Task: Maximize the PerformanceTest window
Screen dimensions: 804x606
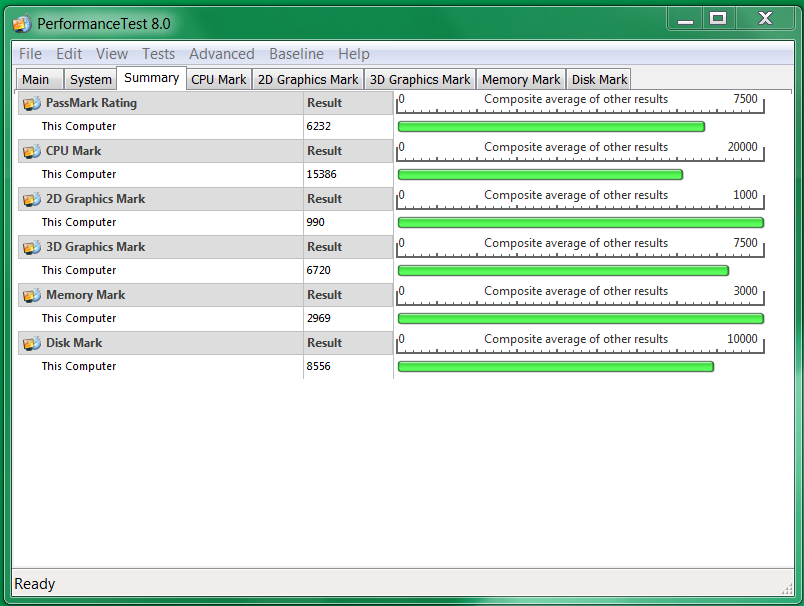Action: pyautogui.click(x=718, y=19)
